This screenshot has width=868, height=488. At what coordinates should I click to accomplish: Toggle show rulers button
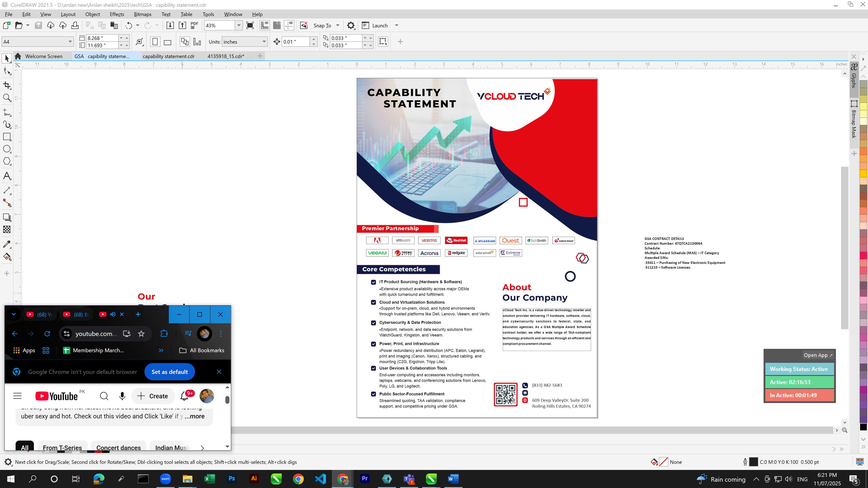[265, 25]
